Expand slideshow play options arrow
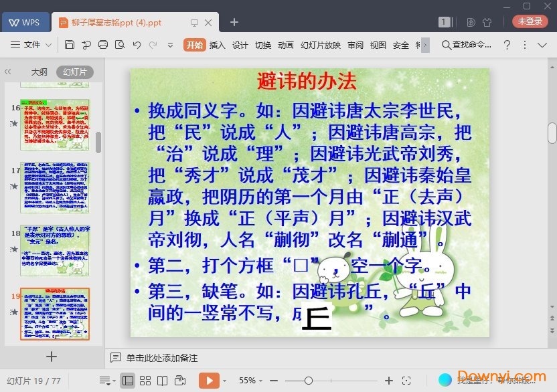Screen dimensions: 557x392 click(x=224, y=381)
